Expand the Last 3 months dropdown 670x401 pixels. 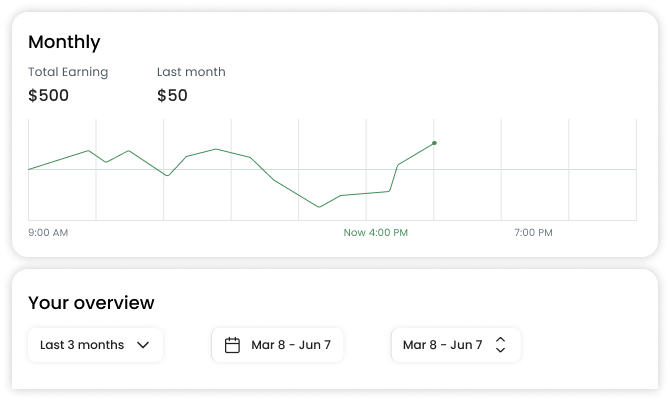coord(95,345)
